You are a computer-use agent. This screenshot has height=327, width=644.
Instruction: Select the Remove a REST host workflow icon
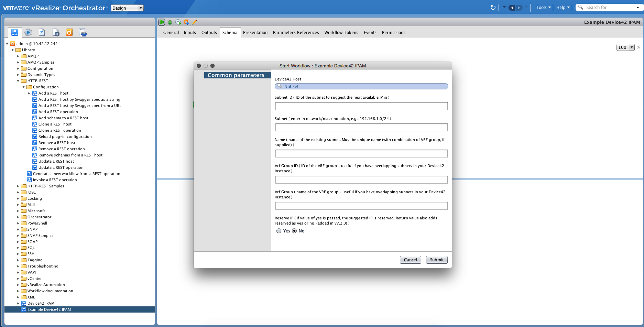35,143
